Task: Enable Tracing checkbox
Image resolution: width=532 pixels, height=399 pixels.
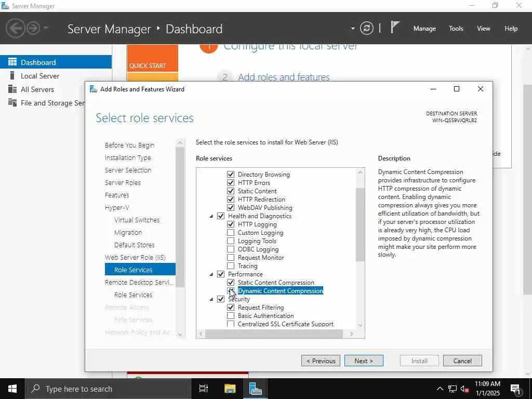Action: pos(231,265)
